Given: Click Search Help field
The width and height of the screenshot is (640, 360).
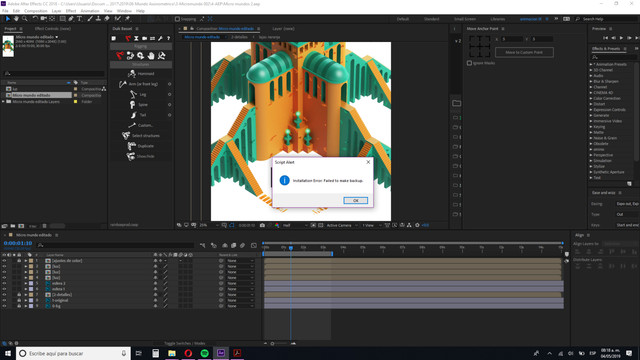Looking at the screenshot, I should tap(607, 19).
